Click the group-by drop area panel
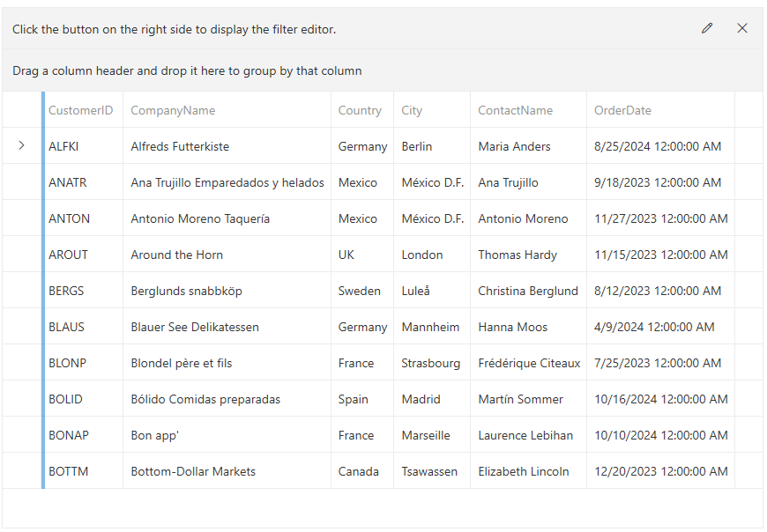 pyautogui.click(x=382, y=70)
